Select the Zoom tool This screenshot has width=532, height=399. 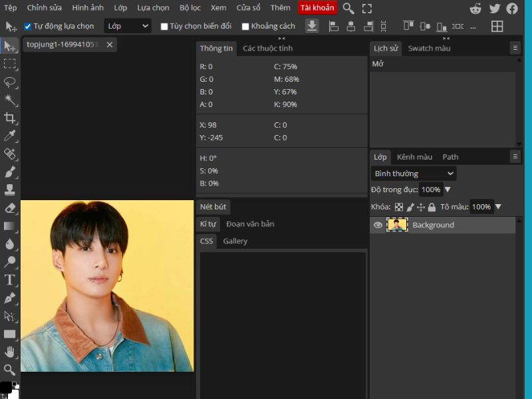pos(9,370)
